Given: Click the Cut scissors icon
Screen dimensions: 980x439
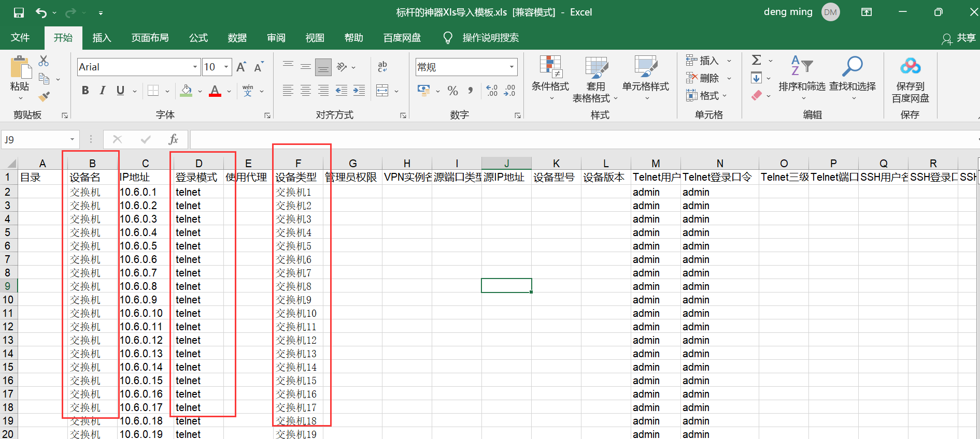Looking at the screenshot, I should [x=44, y=61].
